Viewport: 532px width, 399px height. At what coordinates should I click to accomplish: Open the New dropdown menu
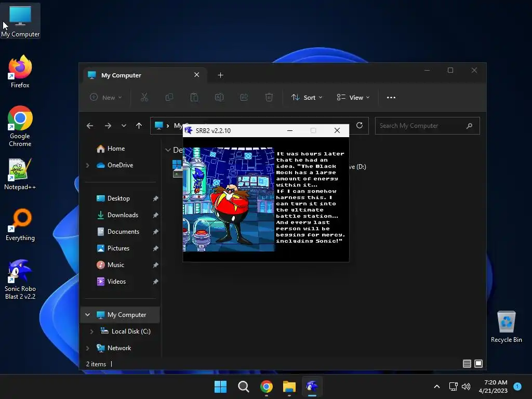105,97
